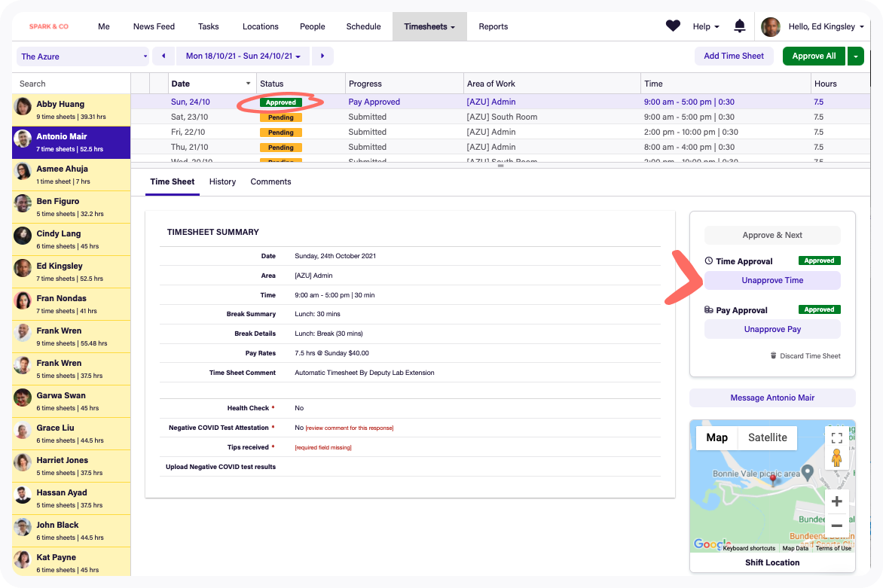Zoom out on the map

point(837,526)
